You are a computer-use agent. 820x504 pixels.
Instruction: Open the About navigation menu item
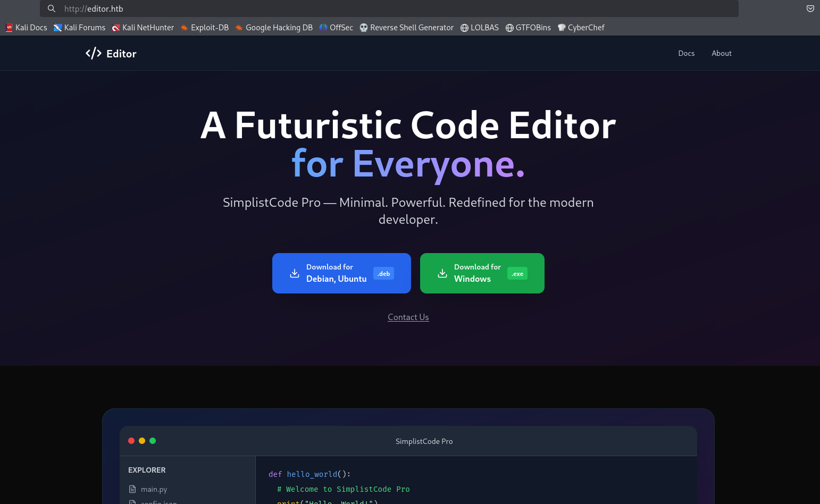click(x=721, y=53)
